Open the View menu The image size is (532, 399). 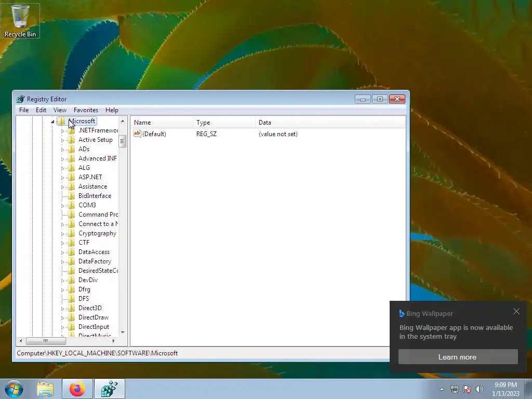click(x=60, y=110)
